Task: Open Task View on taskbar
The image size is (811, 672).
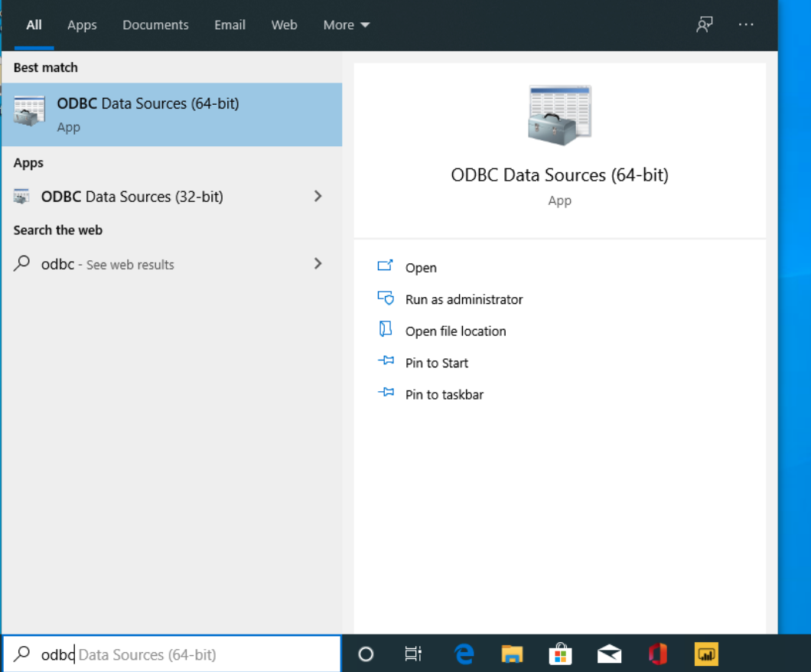Action: tap(413, 654)
